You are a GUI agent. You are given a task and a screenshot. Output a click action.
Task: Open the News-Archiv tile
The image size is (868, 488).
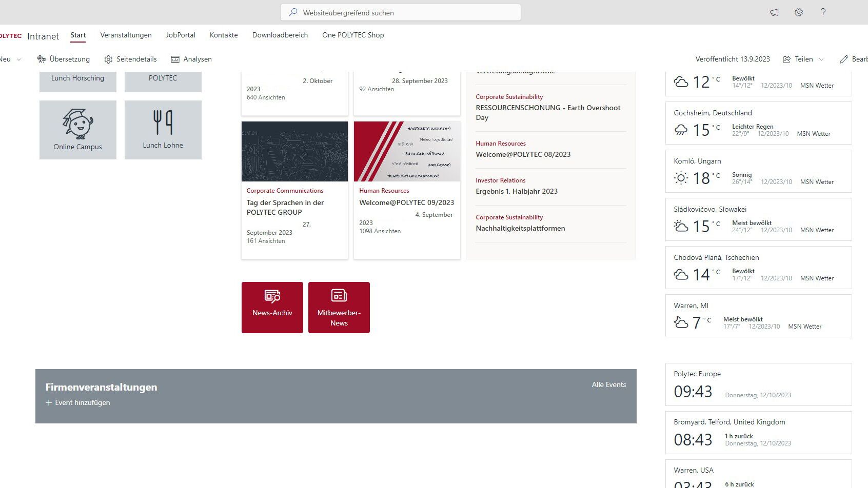coord(272,308)
